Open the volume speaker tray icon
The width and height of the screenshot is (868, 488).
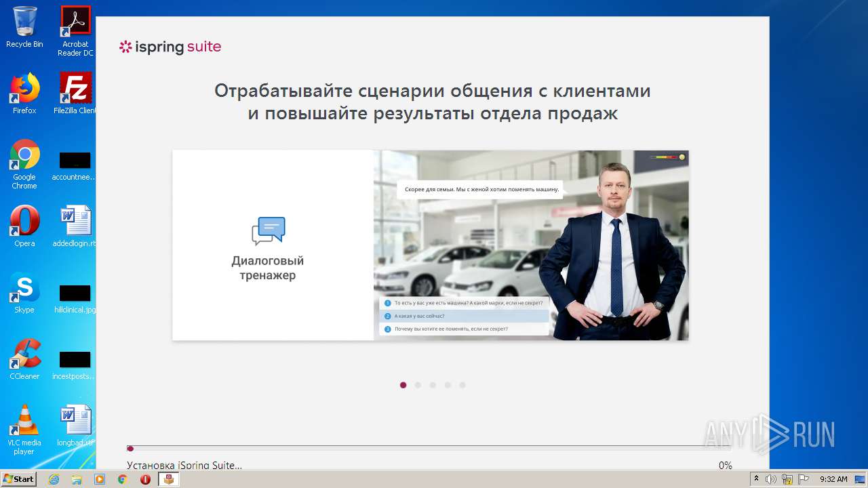click(x=770, y=479)
